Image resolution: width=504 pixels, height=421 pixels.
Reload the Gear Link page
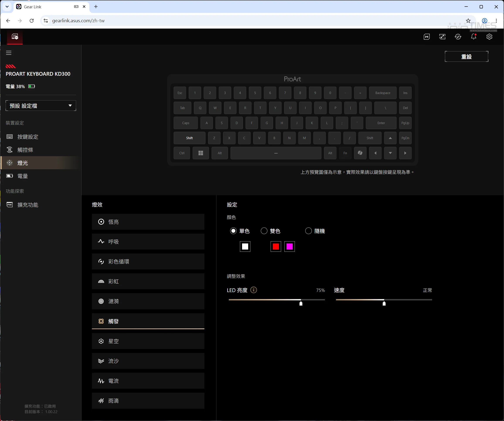click(31, 21)
